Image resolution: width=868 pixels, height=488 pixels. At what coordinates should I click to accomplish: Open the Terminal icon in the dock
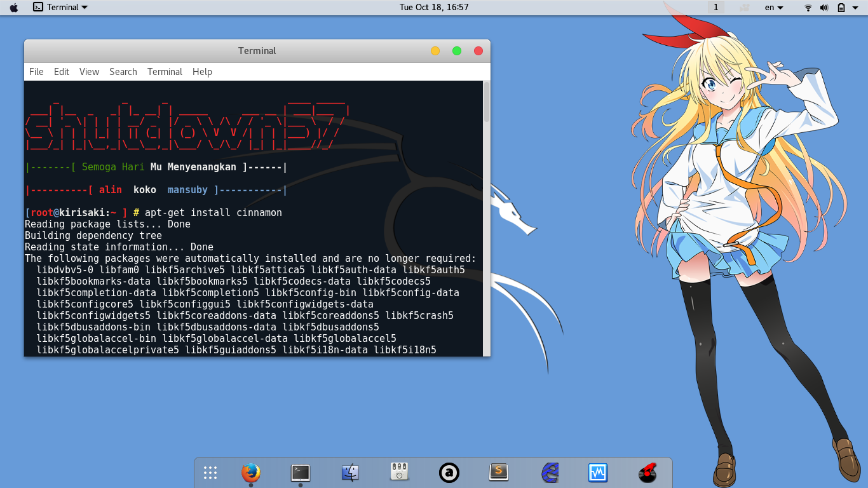[299, 473]
